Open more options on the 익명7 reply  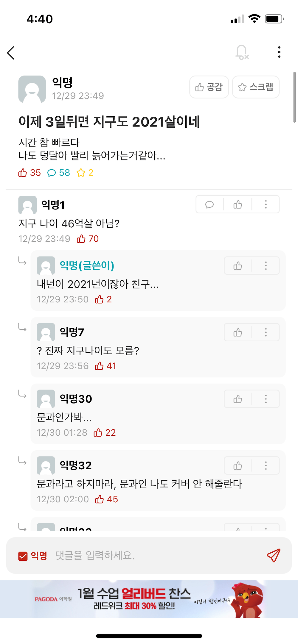click(266, 332)
